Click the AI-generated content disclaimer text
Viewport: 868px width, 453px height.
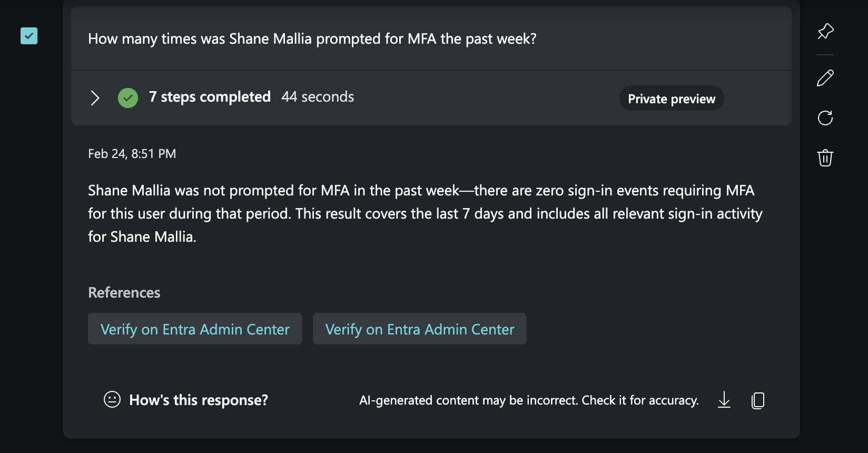(529, 400)
